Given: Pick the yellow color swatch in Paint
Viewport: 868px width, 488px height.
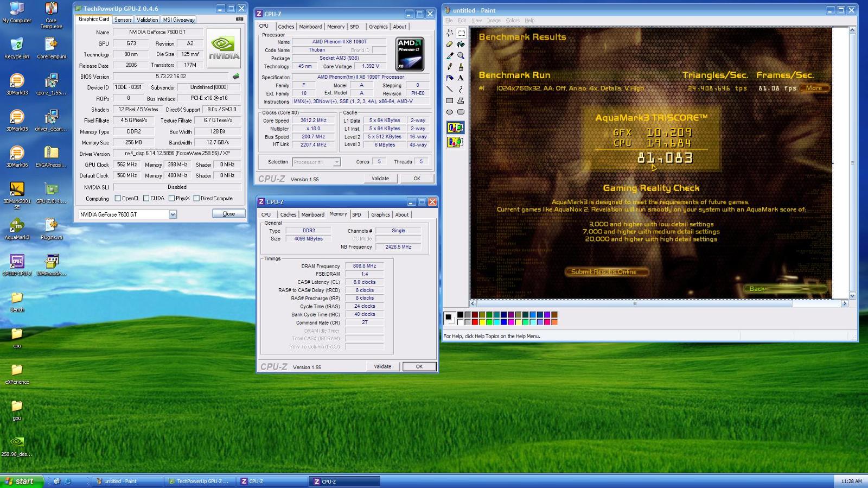Looking at the screenshot, I should pos(482,322).
